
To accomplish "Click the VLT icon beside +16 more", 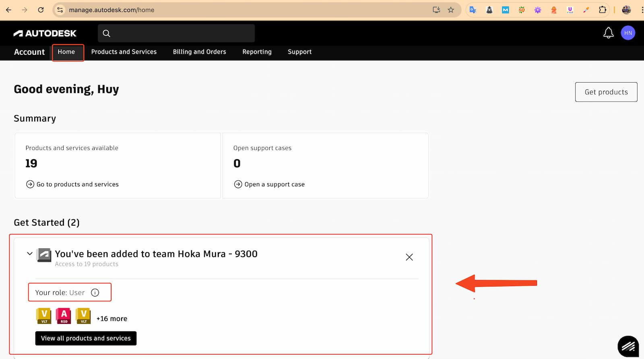I will (x=83, y=315).
